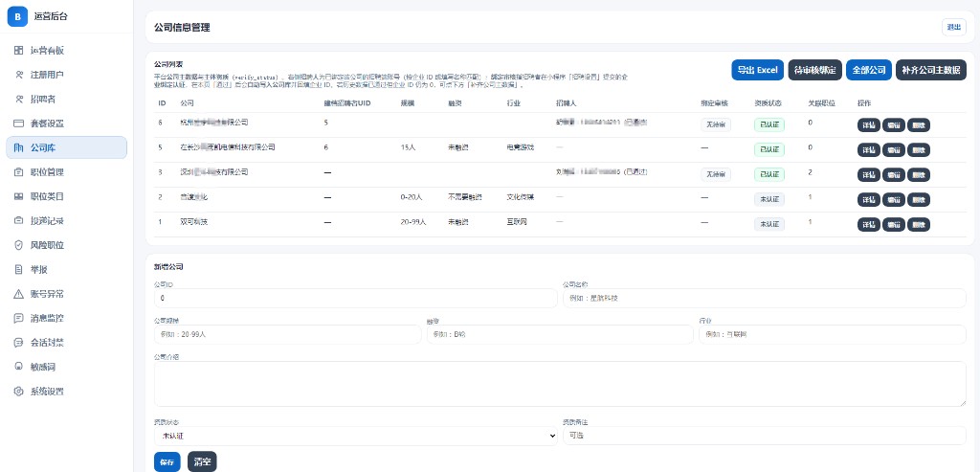Focus the 公司名称 input field
The height and width of the screenshot is (472, 980).
(764, 298)
